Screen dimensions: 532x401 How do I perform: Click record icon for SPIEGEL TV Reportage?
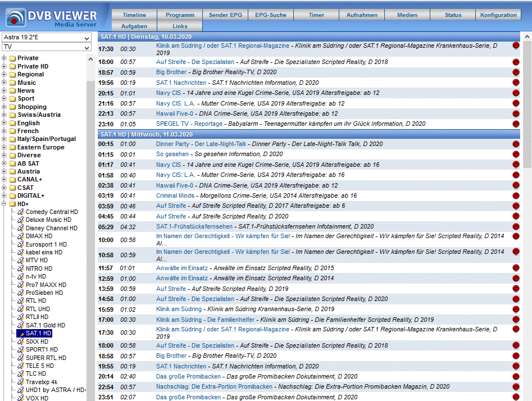[516, 124]
